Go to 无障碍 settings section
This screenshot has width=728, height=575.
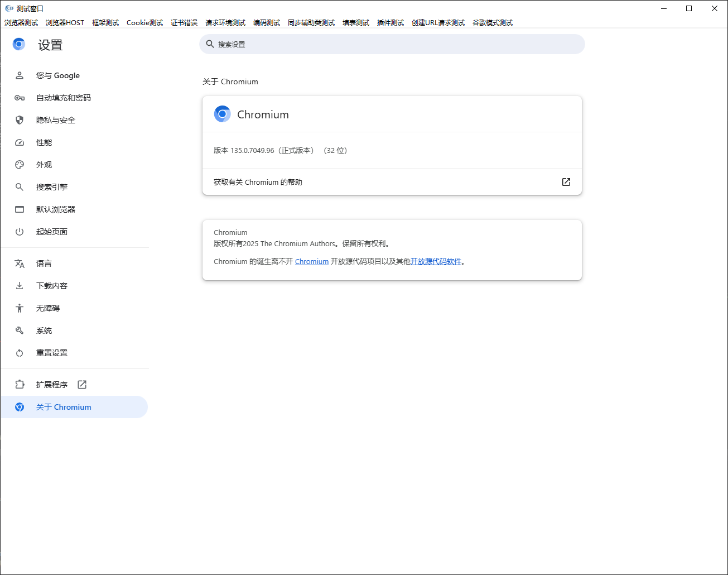pyautogui.click(x=74, y=308)
